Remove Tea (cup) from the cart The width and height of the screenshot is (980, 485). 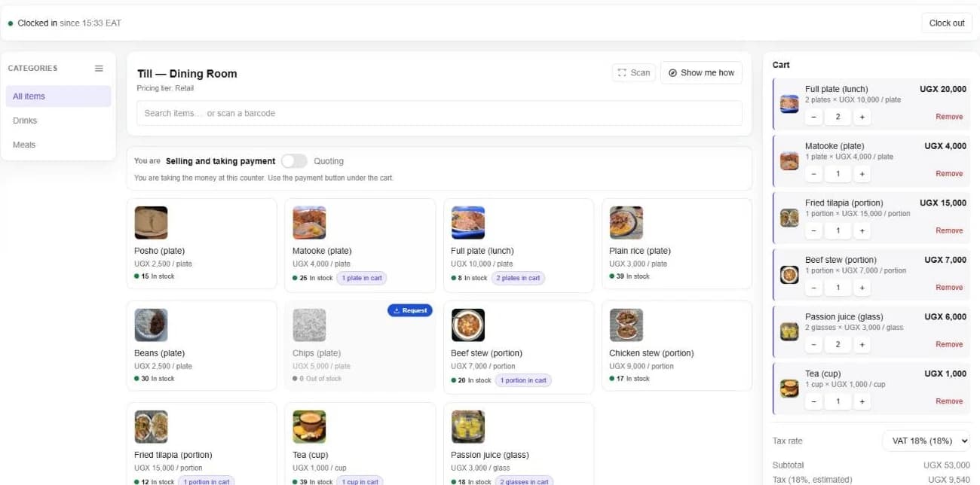point(949,401)
